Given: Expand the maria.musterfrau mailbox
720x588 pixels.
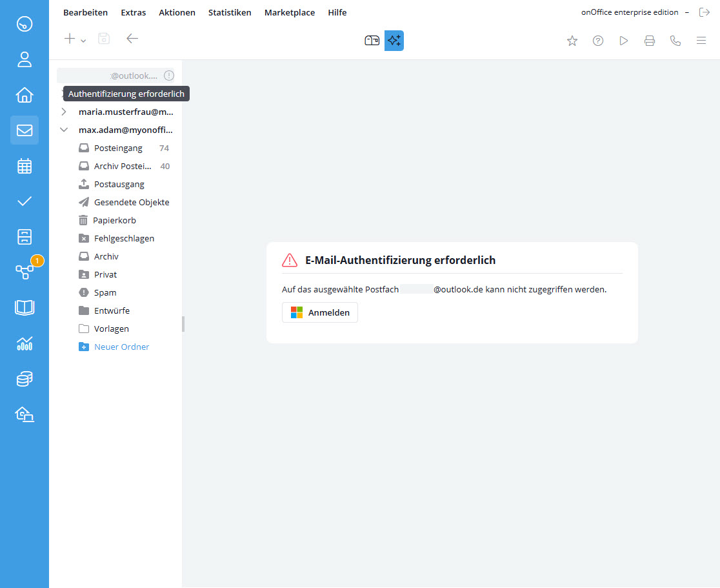Looking at the screenshot, I should 64,112.
